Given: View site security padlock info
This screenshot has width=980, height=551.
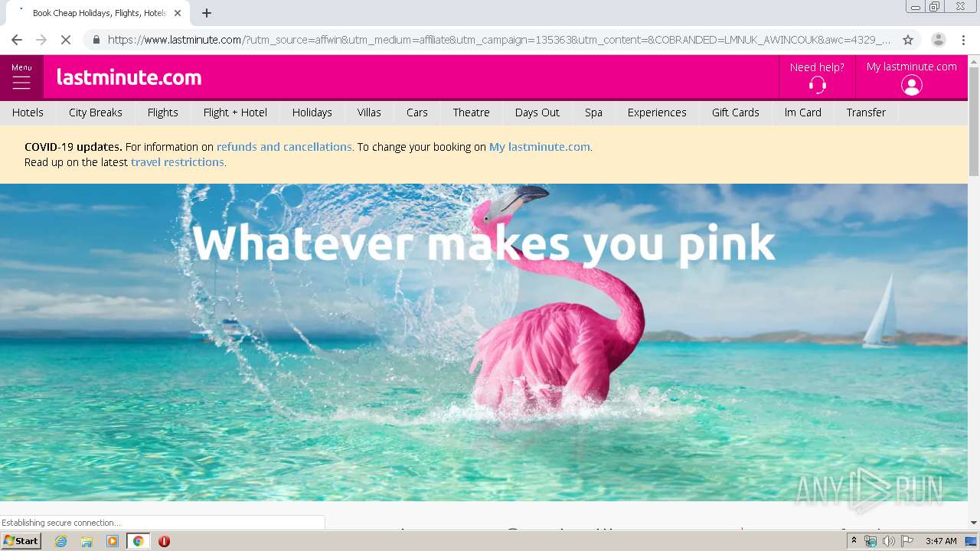Looking at the screenshot, I should pos(96,40).
